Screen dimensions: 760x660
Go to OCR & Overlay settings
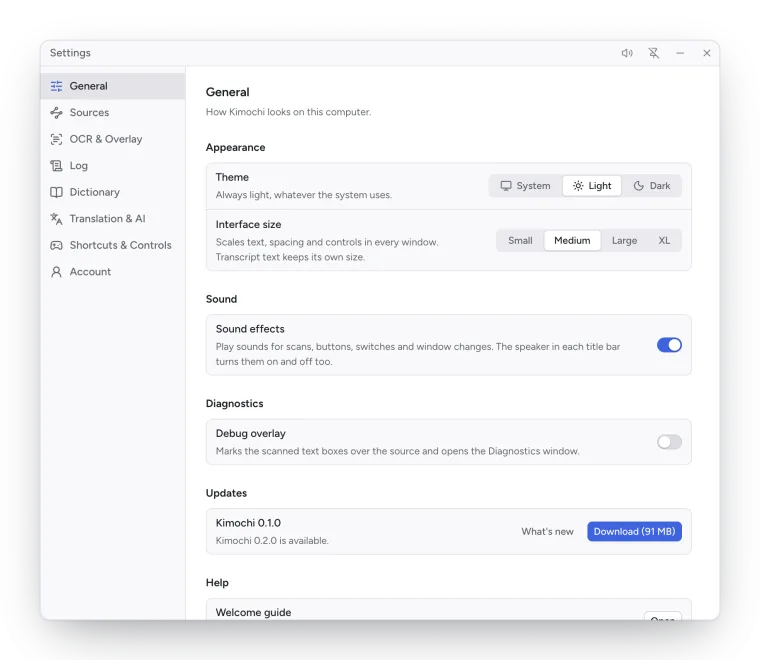[x=113, y=140]
